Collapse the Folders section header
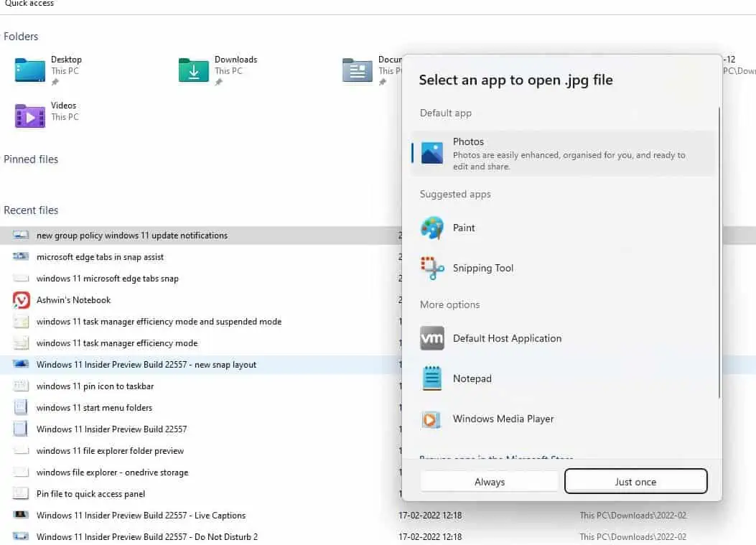 21,37
